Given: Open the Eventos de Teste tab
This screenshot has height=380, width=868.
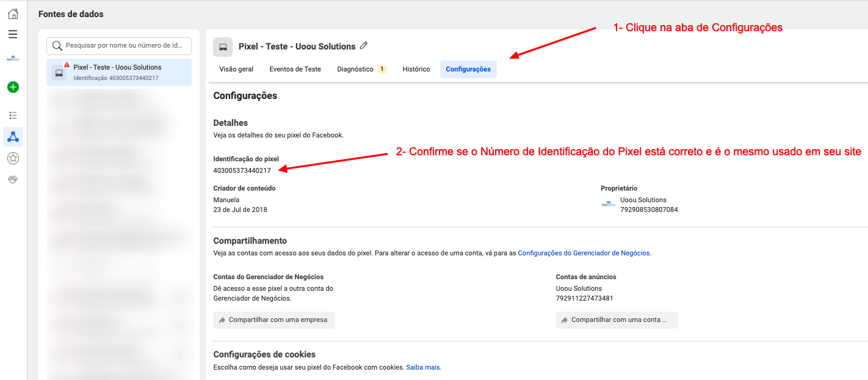Looking at the screenshot, I should pos(295,69).
